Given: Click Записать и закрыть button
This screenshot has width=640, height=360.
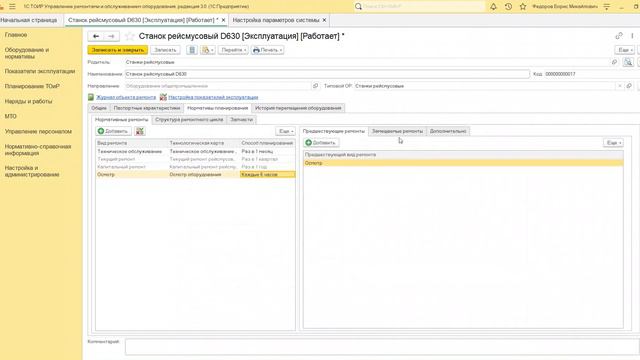Looking at the screenshot, I should point(118,50).
